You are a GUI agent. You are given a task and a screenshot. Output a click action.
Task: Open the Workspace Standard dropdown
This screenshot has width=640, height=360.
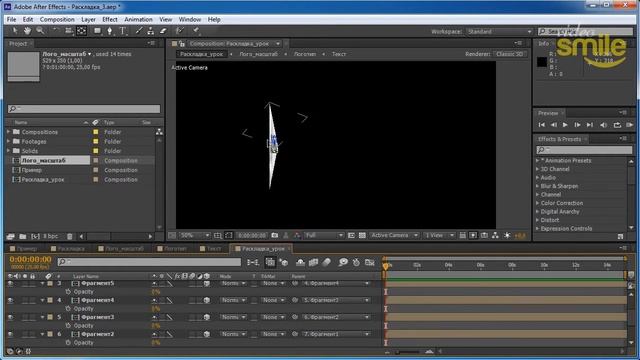pos(500,31)
